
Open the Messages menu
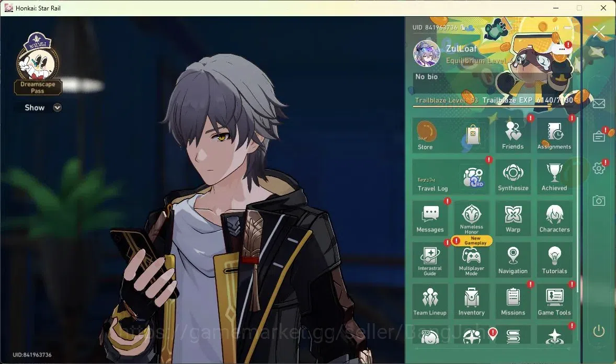pos(430,219)
